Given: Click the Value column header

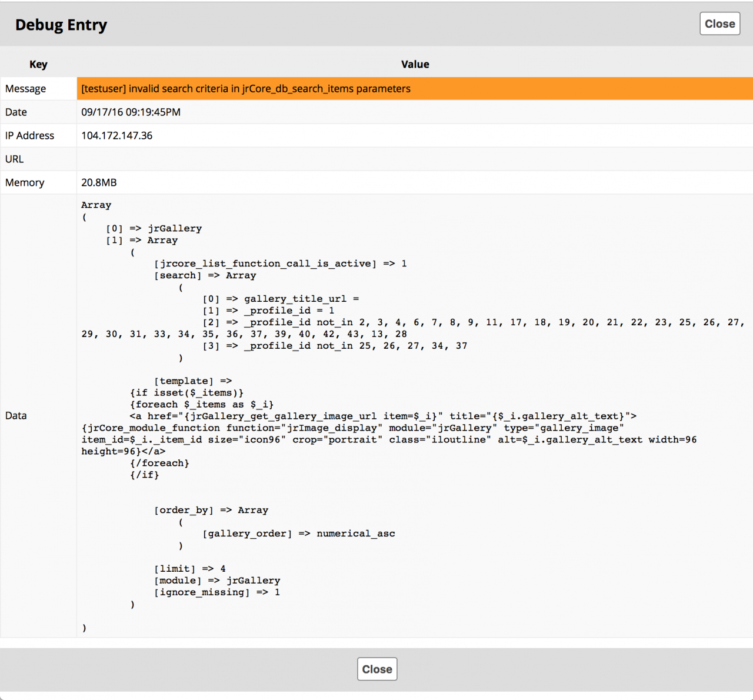Looking at the screenshot, I should (x=415, y=64).
